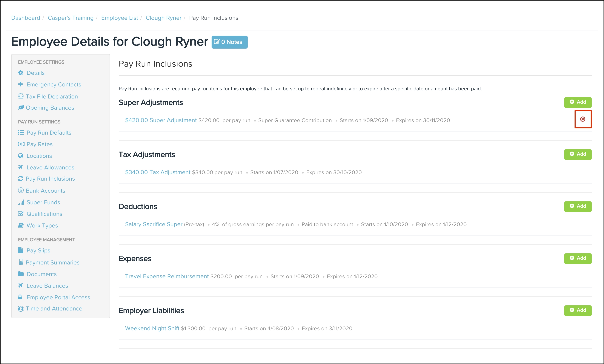Add a new Tax Adjustment
The image size is (604, 364).
[x=578, y=154]
